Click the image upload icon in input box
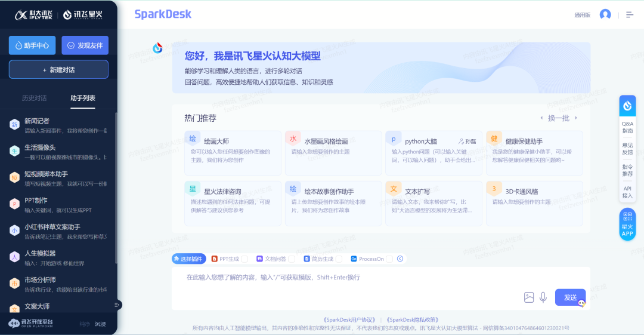This screenshot has width=644, height=335. pos(529,297)
